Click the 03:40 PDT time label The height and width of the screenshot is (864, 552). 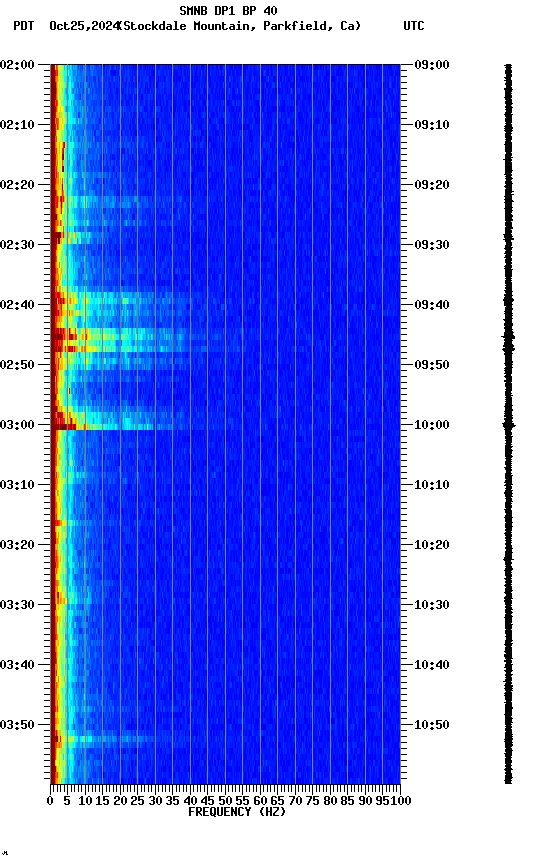coord(17,665)
